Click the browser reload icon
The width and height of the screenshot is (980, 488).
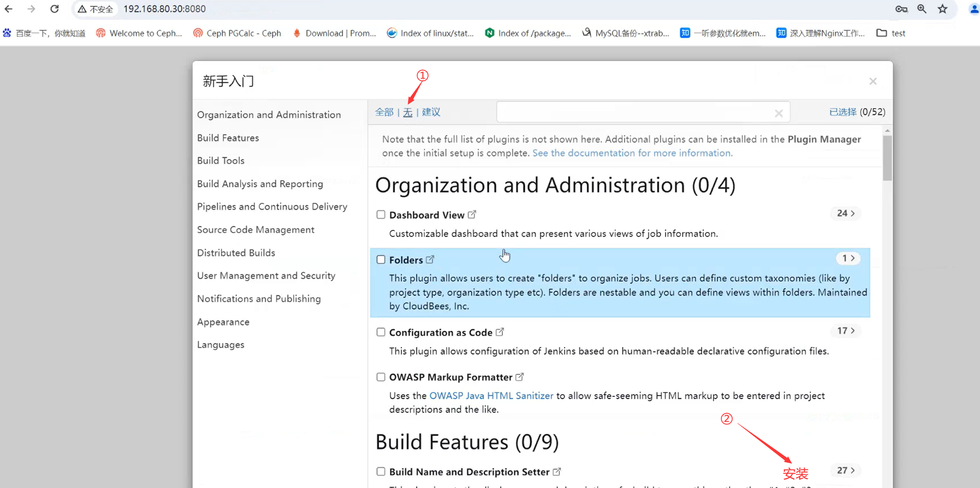pyautogui.click(x=55, y=9)
